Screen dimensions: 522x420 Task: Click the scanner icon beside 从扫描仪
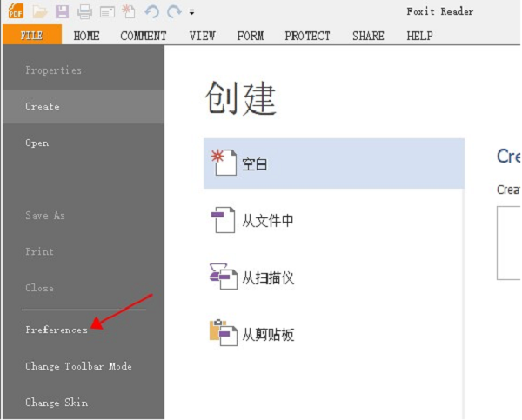pos(224,277)
